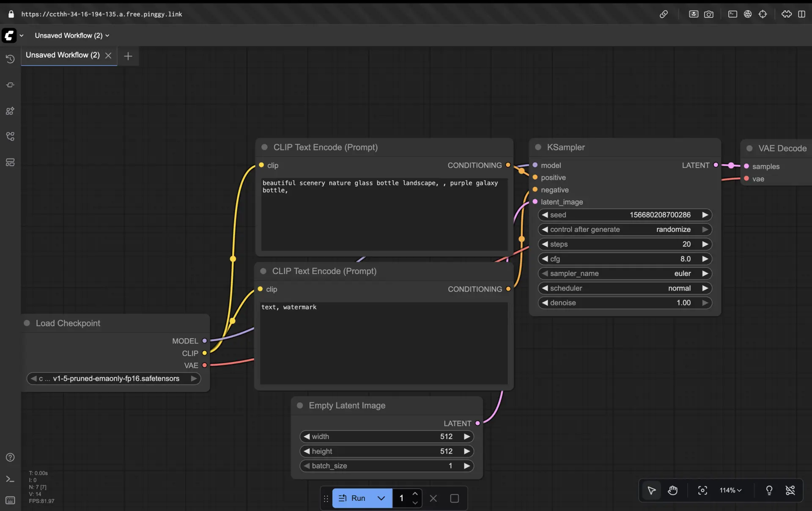812x511 pixels.
Task: Open the 114% zoom level dropdown
Action: (x=730, y=491)
